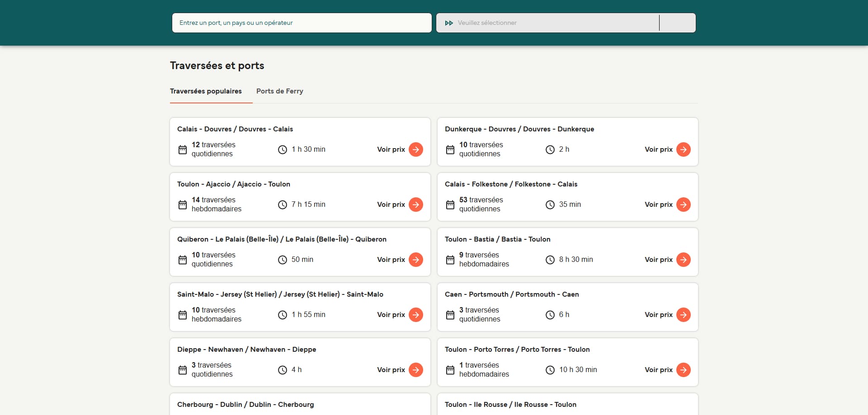Click title Caen - Portsmouth / Portsmouth - Caen
This screenshot has width=868, height=415.
[512, 294]
